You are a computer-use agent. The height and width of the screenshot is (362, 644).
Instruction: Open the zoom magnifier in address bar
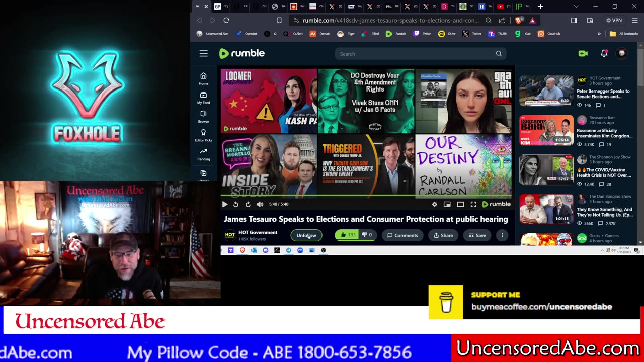click(488, 20)
